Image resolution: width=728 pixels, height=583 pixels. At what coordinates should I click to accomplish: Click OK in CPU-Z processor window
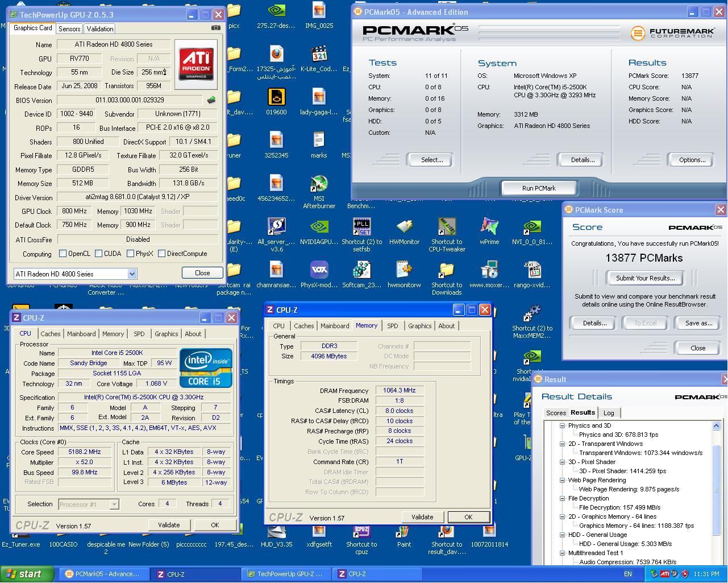[214, 525]
